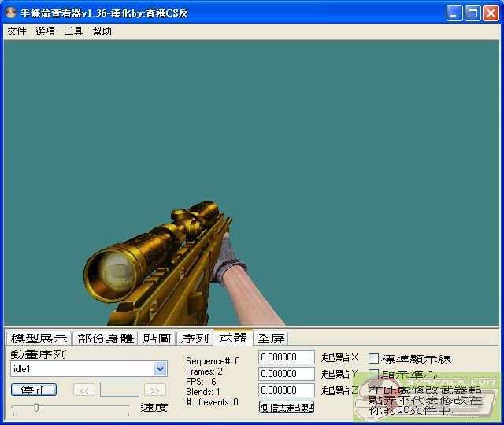Viewport: 504px width, 425px height.
Task: Click the 起點X origin value field
Action: (x=286, y=358)
